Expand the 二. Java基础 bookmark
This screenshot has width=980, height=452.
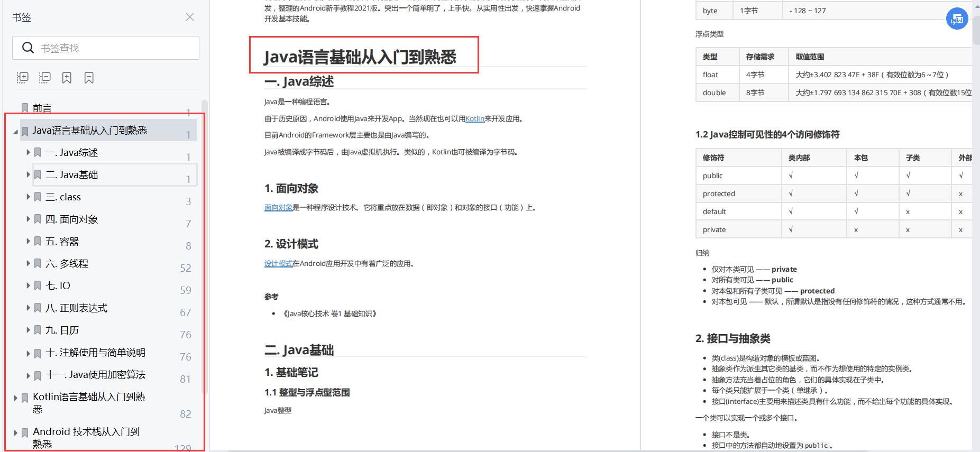(x=29, y=174)
